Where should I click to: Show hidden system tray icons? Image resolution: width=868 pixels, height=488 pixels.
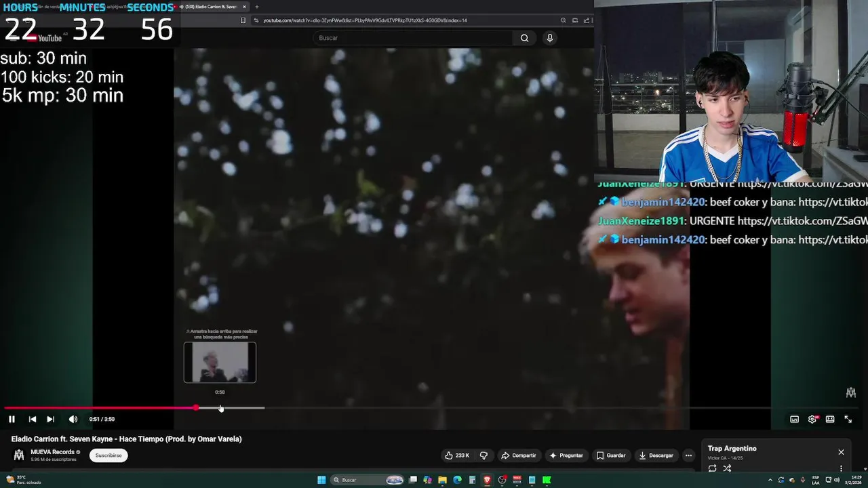tap(770, 480)
